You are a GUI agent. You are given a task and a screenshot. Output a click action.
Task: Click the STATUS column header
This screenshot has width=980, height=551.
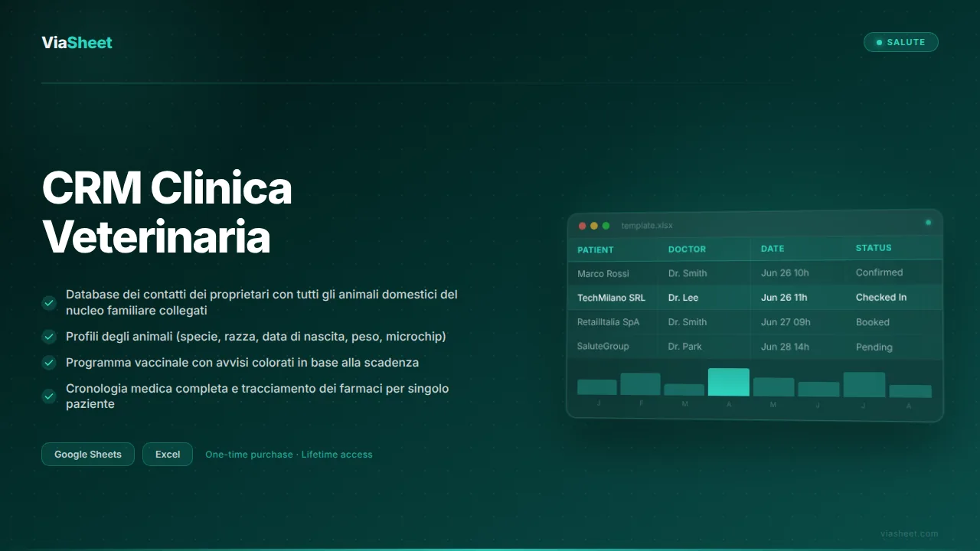pos(874,248)
